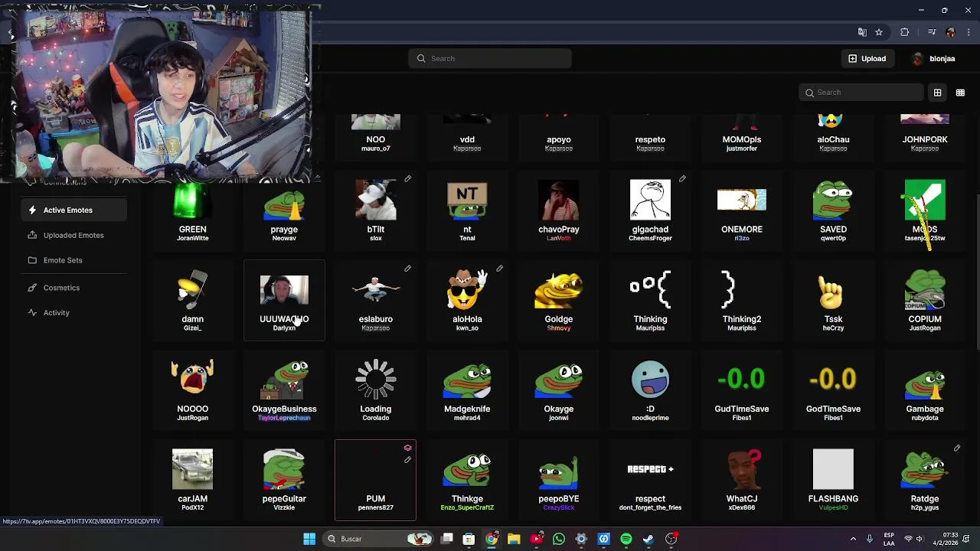Open the Loading emote
Viewport: 980px width, 551px height.
pos(376,390)
